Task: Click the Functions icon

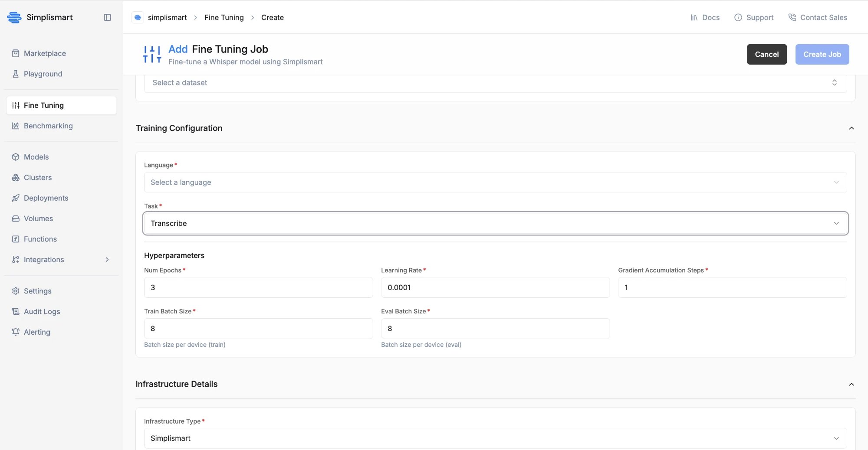Action: point(16,239)
